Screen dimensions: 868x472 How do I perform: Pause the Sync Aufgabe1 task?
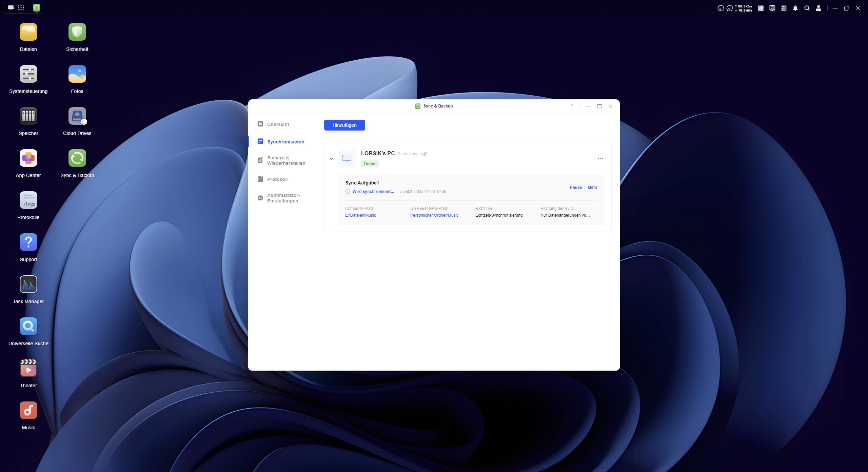575,188
